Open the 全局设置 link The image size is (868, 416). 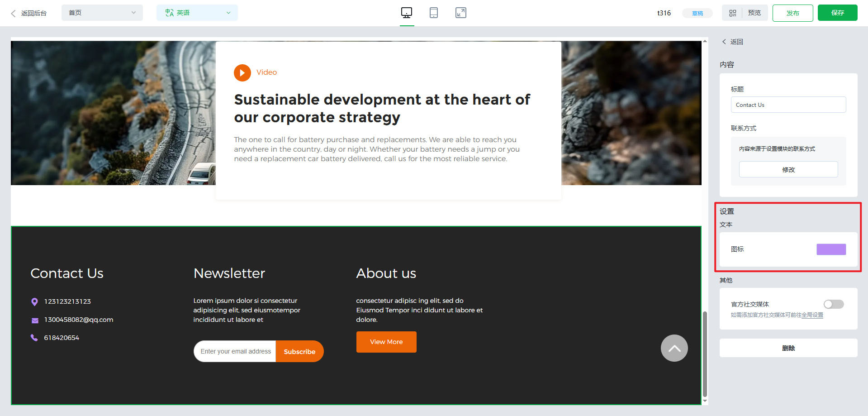812,315
